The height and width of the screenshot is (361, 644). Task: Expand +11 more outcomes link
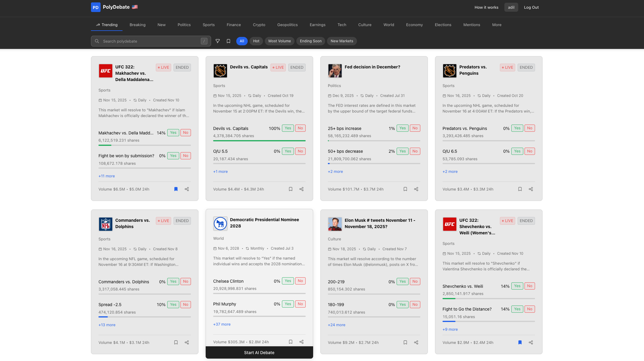[x=107, y=176]
